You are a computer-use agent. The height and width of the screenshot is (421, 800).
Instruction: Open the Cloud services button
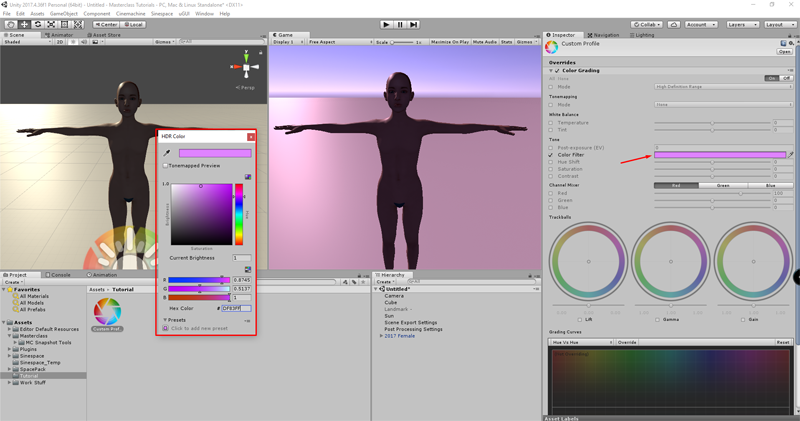(673, 24)
